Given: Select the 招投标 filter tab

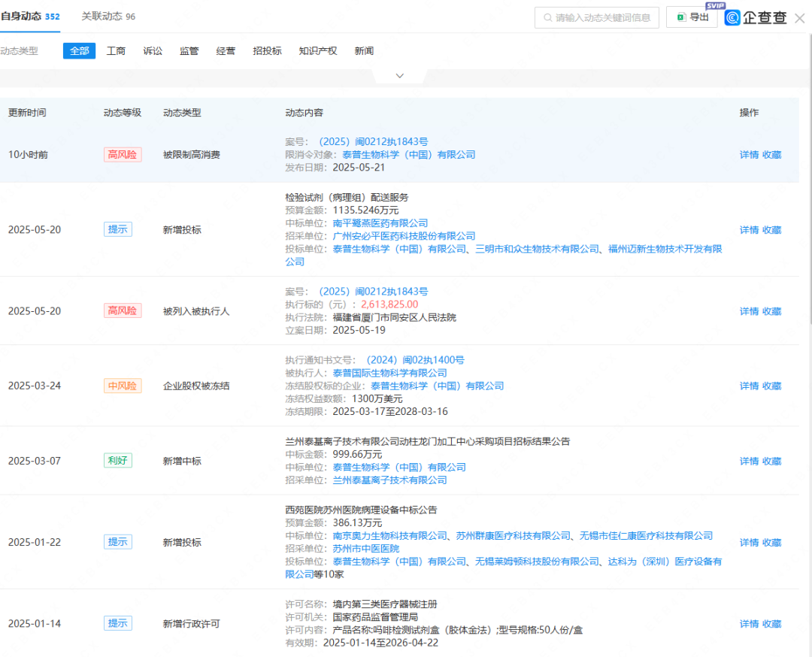Looking at the screenshot, I should 267,50.
